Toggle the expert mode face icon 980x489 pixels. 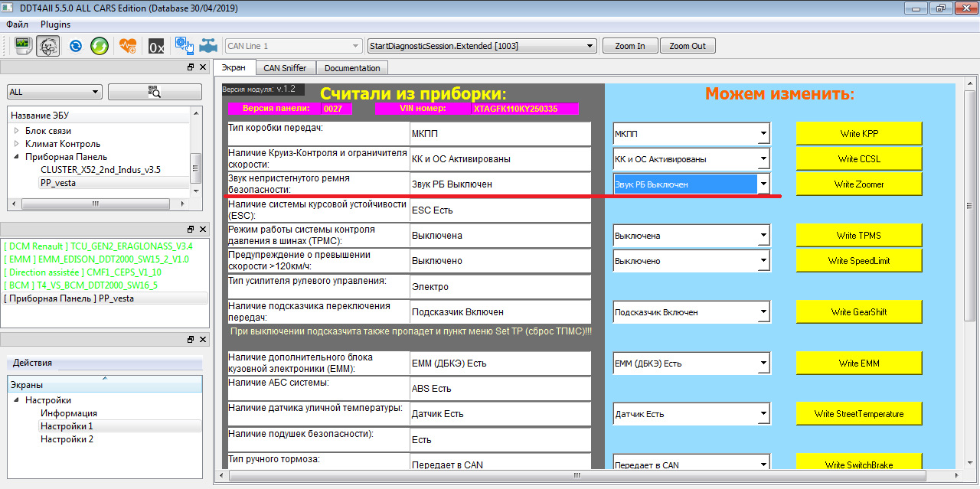pos(47,46)
